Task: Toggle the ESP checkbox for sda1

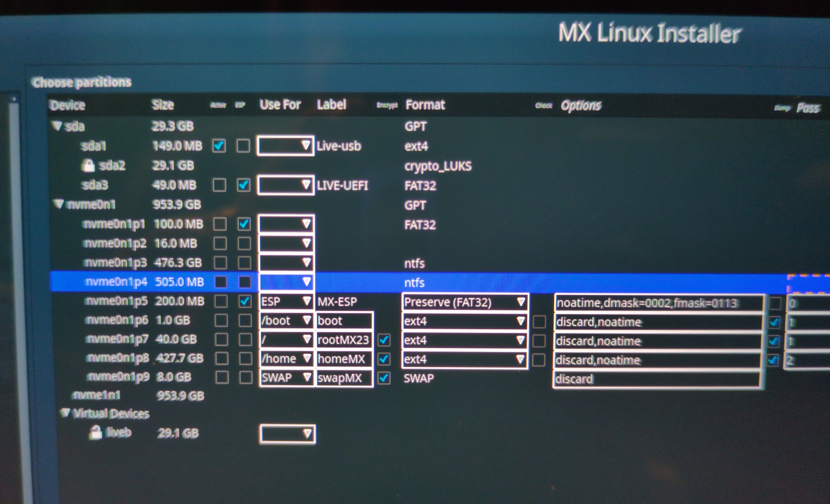Action: tap(243, 146)
